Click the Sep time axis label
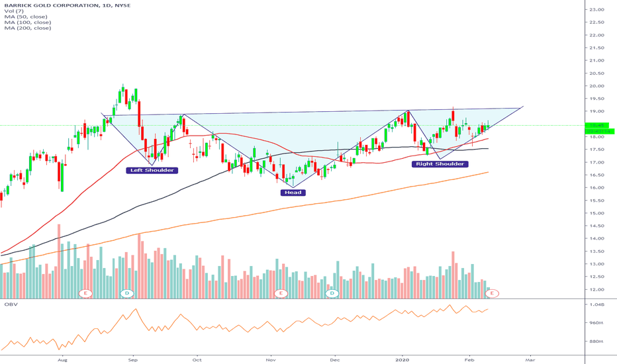The height and width of the screenshot is (364, 617). (x=133, y=359)
